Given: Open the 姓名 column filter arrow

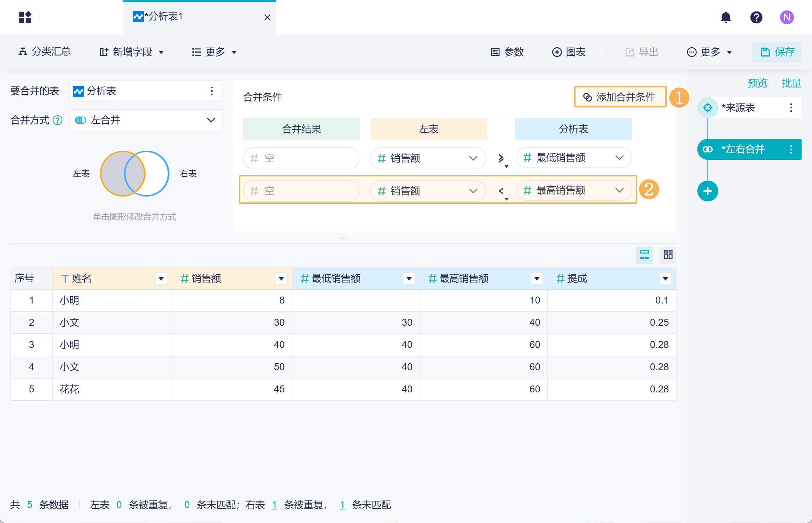Looking at the screenshot, I should (161, 279).
